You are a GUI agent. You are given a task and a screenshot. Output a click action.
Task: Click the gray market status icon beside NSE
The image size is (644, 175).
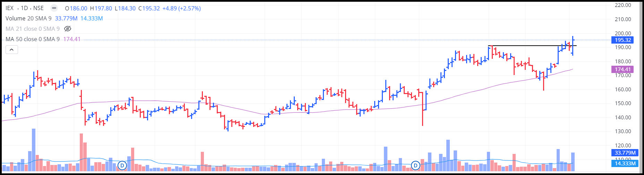point(54,8)
